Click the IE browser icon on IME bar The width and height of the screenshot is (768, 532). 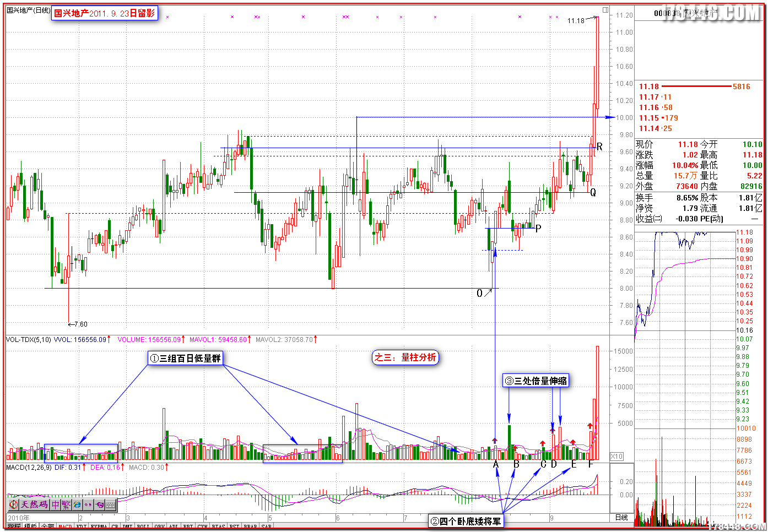[77, 504]
